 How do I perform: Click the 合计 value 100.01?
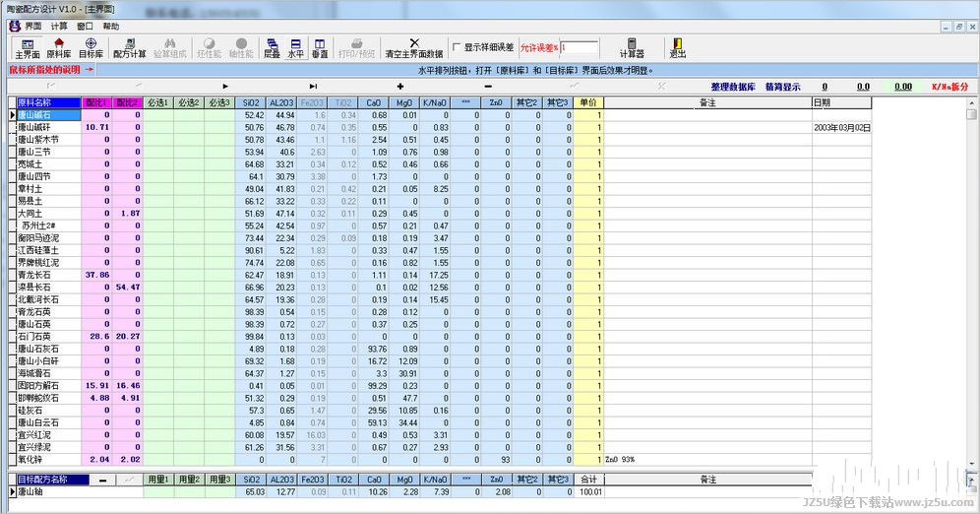[x=588, y=492]
